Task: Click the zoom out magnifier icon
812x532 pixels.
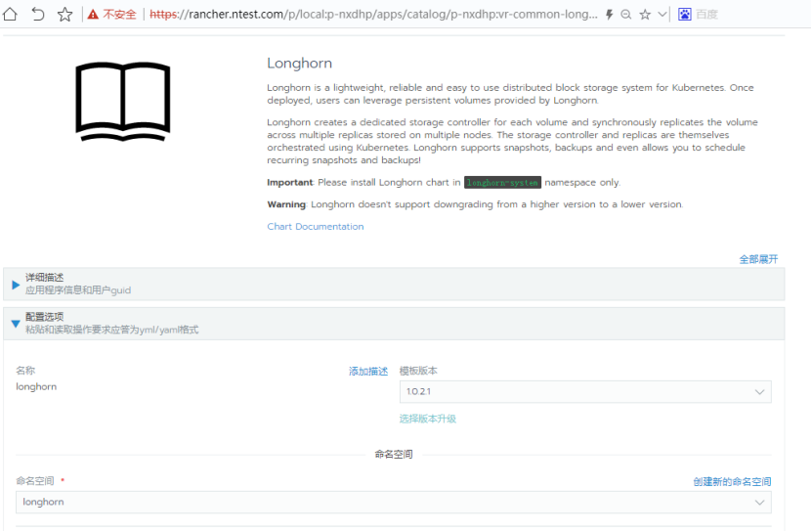Action: coord(626,15)
